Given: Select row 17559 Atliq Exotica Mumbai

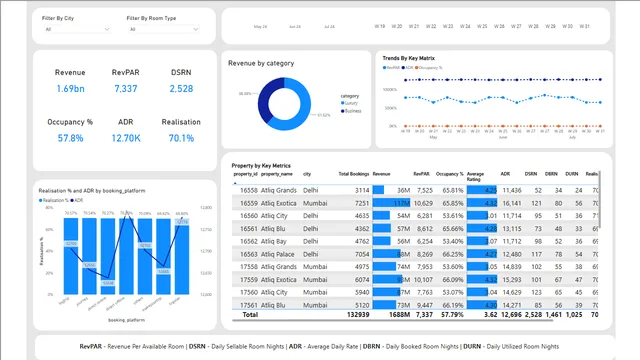Looking at the screenshot, I should [x=415, y=280].
